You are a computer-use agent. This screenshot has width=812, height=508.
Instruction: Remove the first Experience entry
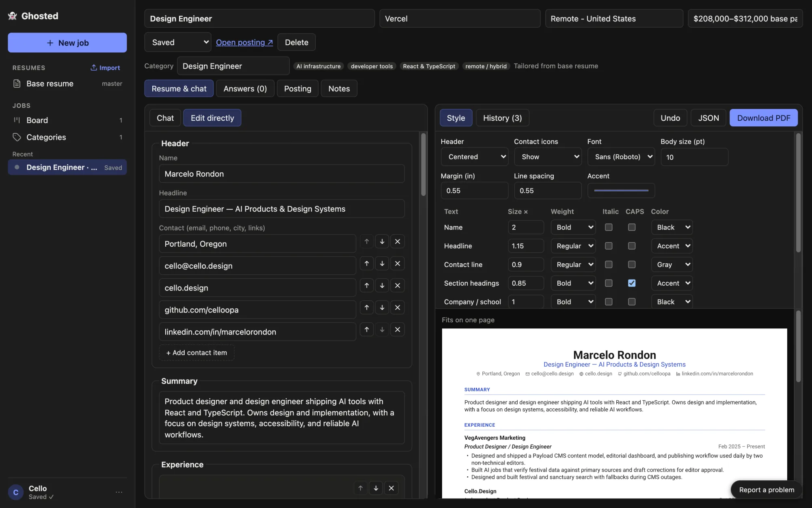pos(391,488)
